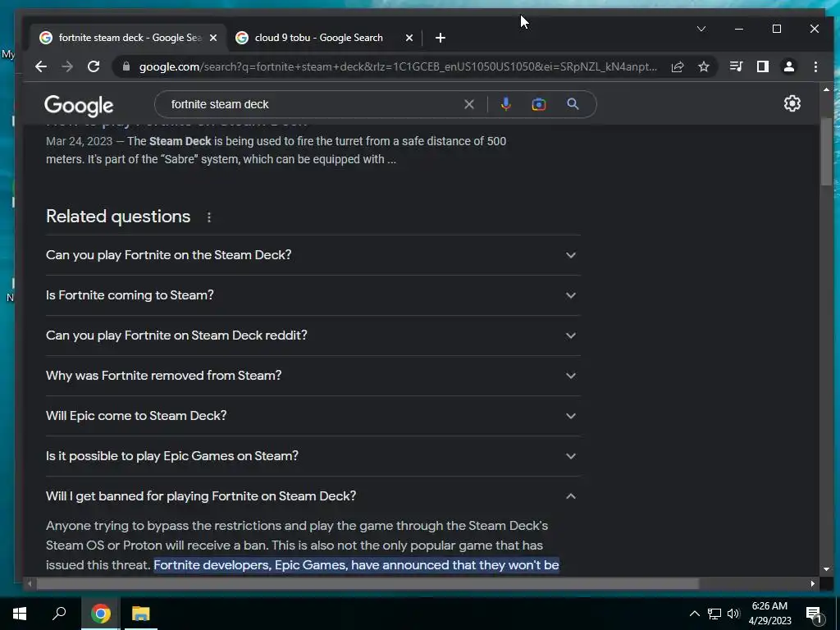Screen dimensions: 840x630
Task: Click the vertical scrollbar thumb
Action: [826, 153]
